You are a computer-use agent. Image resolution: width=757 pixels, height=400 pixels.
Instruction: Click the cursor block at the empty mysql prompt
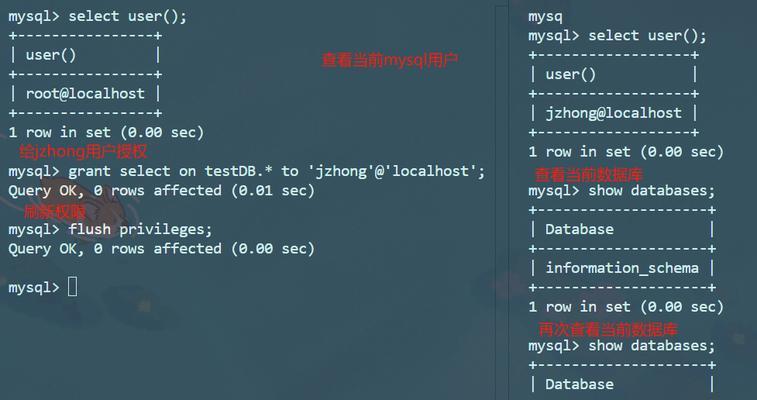[x=72, y=287]
